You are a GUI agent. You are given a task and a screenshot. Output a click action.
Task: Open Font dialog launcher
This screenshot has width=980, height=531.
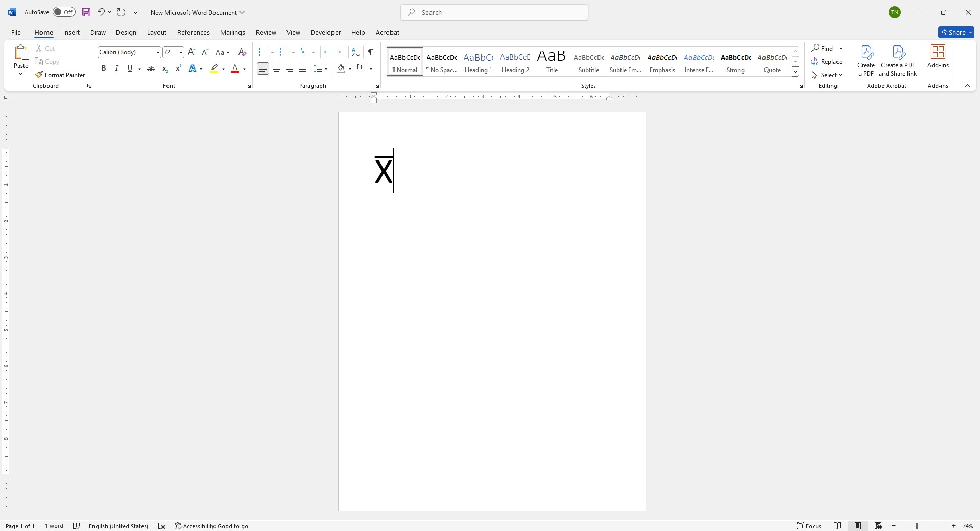point(249,86)
